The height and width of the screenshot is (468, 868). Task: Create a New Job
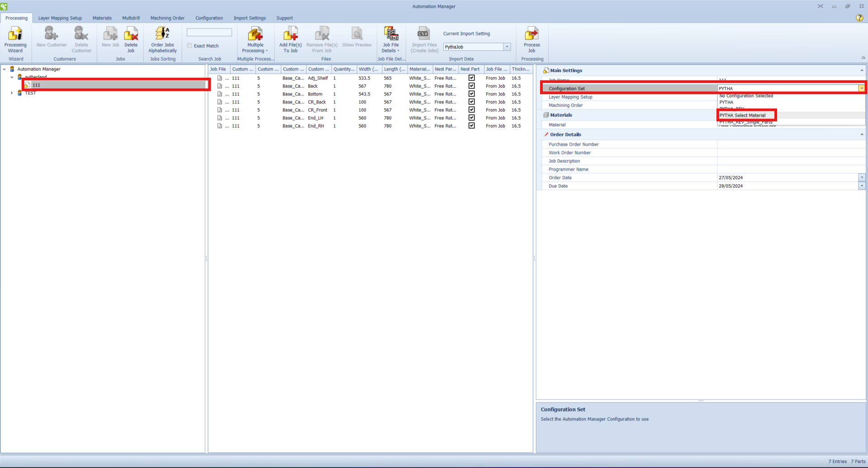coord(110,37)
